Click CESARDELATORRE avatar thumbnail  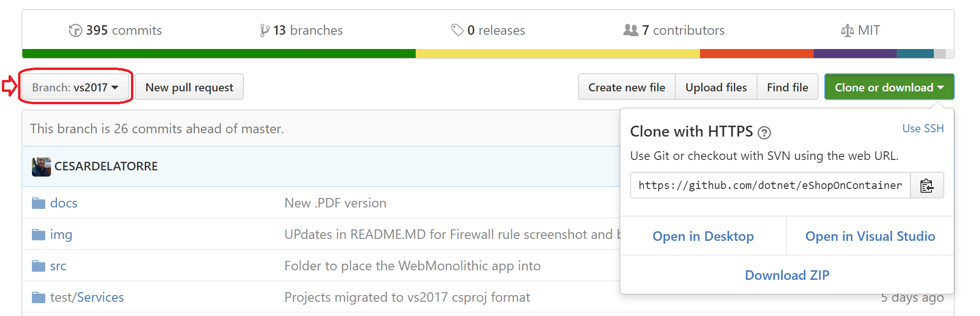(x=41, y=167)
